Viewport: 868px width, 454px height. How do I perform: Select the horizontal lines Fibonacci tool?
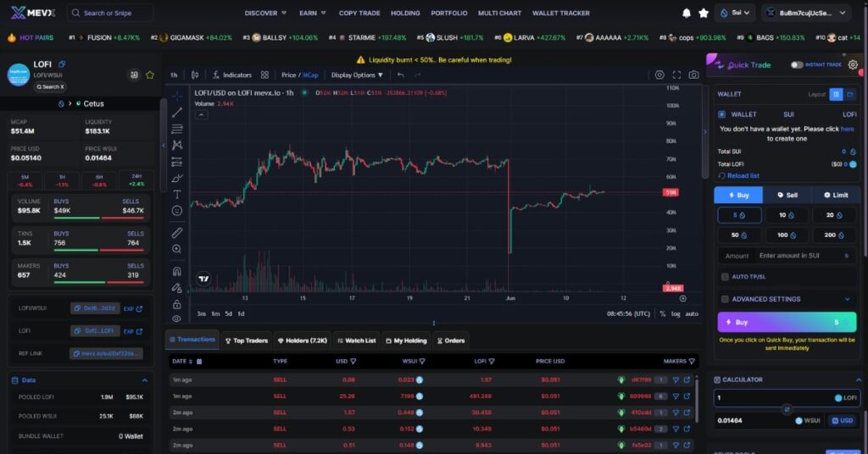coord(177,129)
